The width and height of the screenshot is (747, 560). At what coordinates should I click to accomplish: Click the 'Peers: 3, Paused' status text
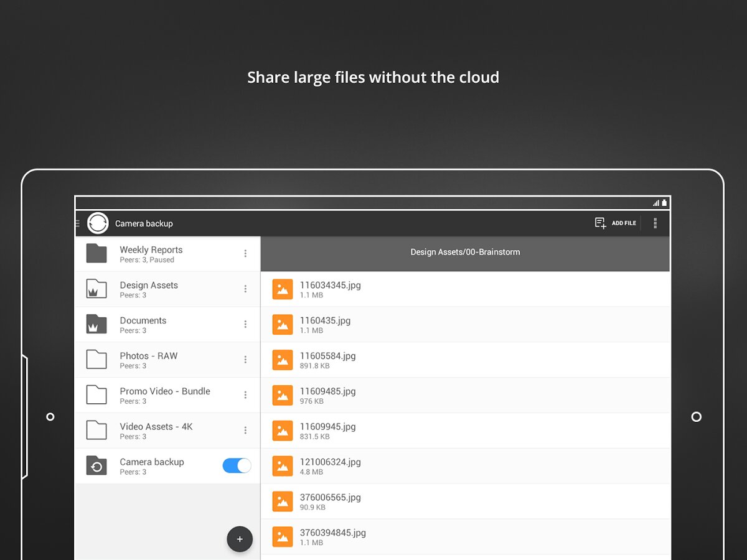click(147, 260)
